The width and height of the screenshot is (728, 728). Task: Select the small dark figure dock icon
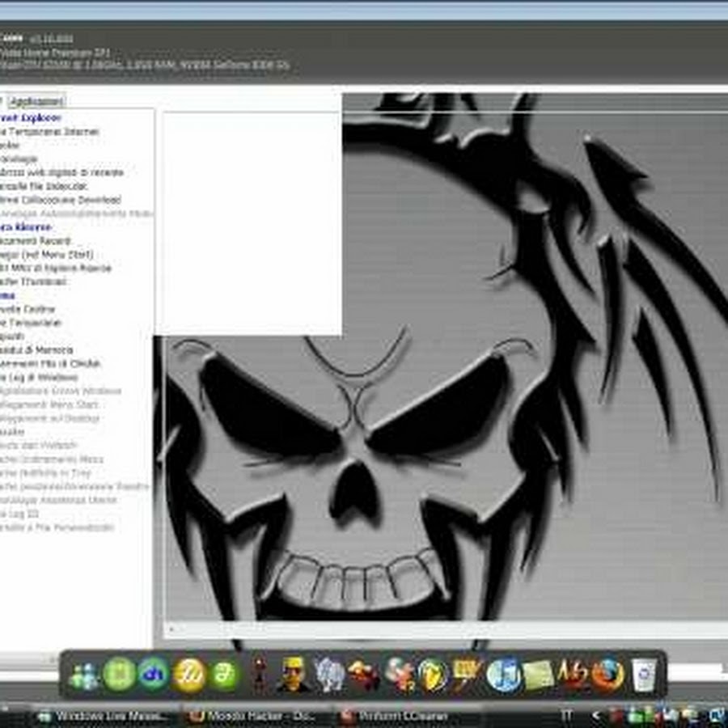(260, 675)
